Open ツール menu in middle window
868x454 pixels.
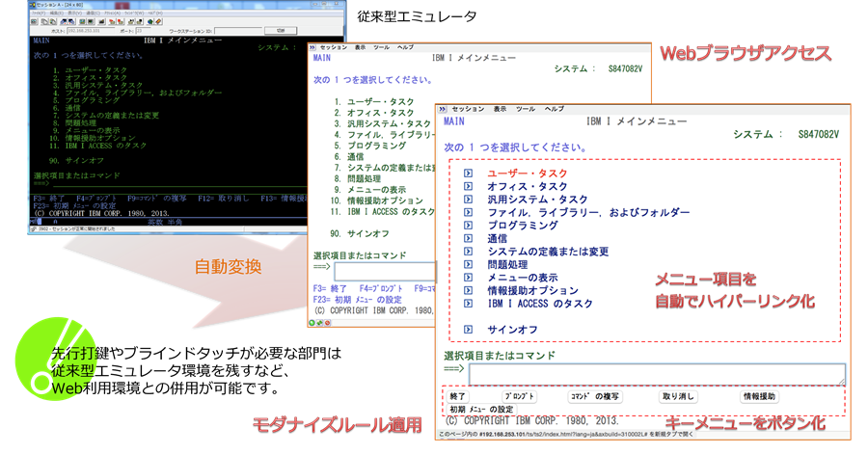(381, 47)
